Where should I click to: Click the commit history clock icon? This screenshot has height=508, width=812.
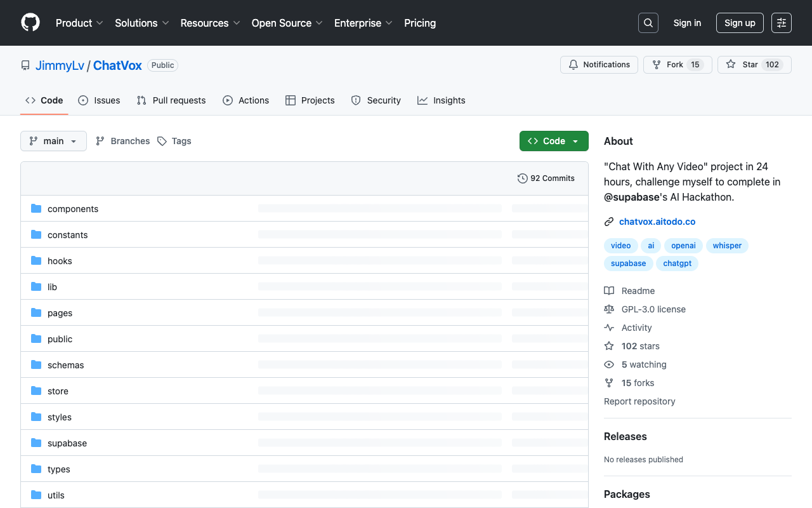(x=523, y=178)
